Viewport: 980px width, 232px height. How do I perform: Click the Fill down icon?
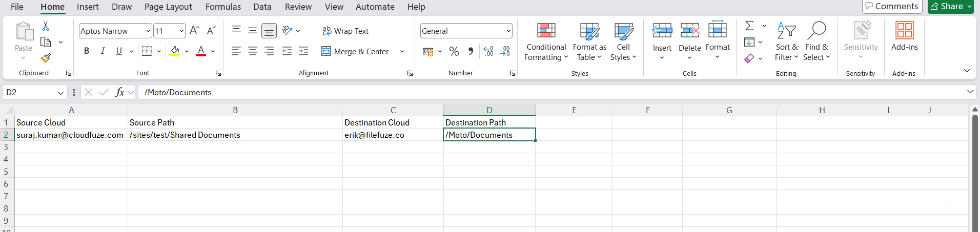pyautogui.click(x=749, y=42)
